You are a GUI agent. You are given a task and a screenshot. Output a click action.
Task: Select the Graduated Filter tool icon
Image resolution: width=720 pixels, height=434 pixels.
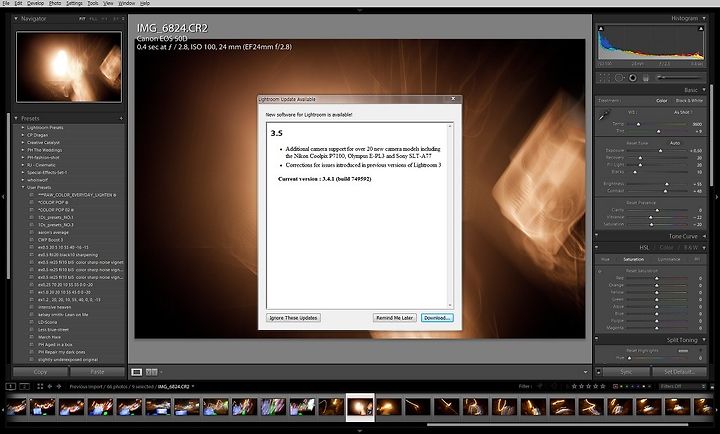coord(646,78)
